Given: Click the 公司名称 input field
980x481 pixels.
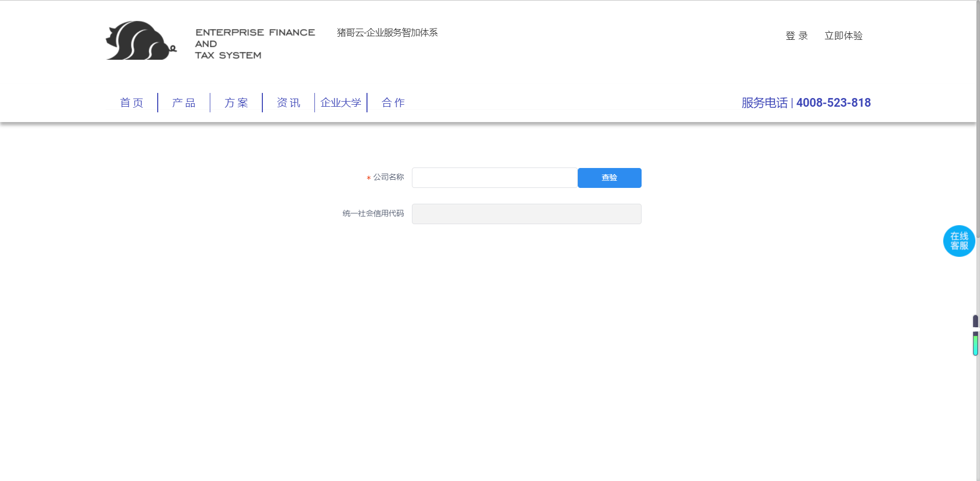Looking at the screenshot, I should point(494,177).
